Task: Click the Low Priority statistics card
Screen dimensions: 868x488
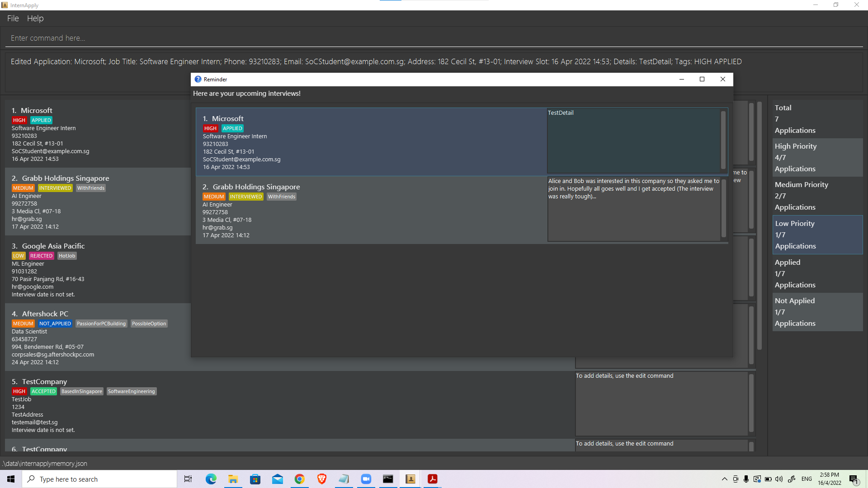Action: tap(817, 235)
